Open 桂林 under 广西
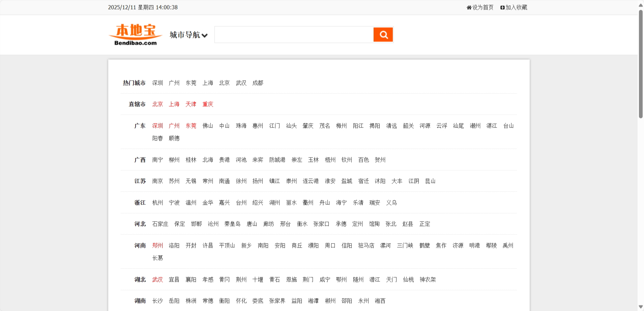 pos(191,160)
